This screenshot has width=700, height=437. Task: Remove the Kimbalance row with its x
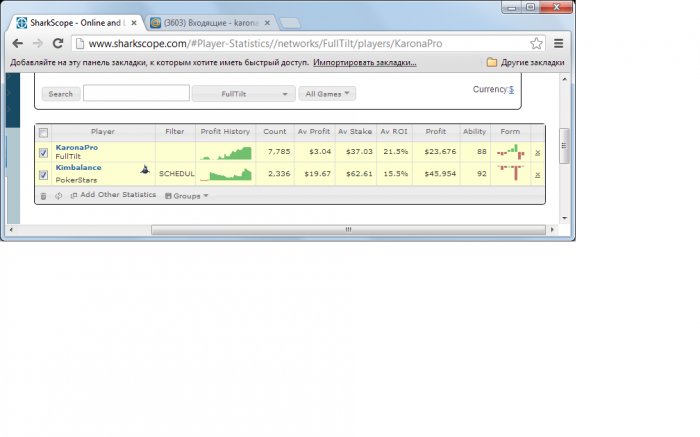pos(538,175)
